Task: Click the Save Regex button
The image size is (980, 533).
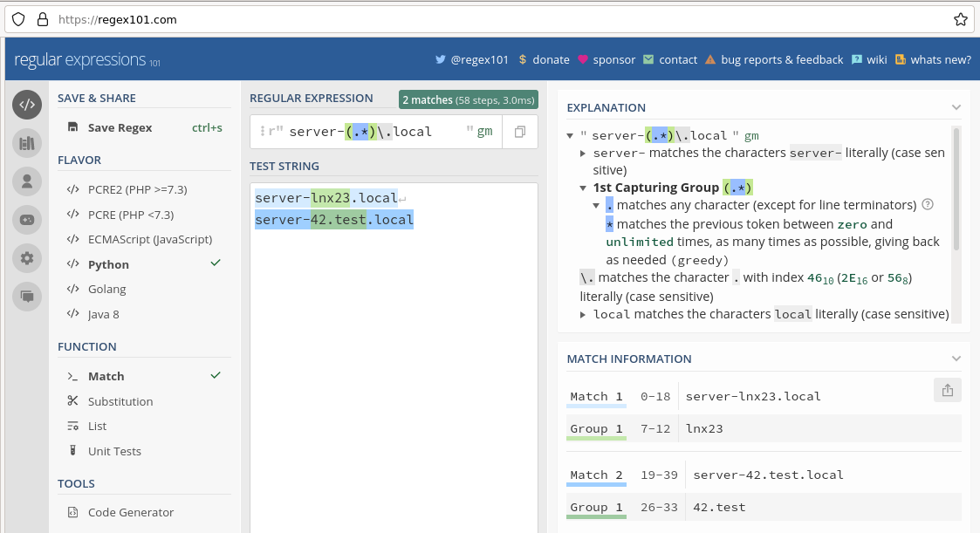Action: click(120, 127)
